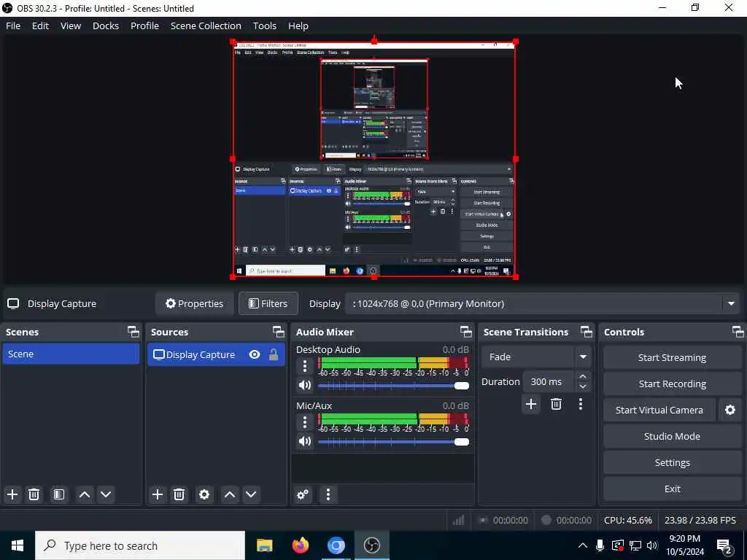The height and width of the screenshot is (560, 747).
Task: Hide Display Capture source with eye icon
Action: [x=255, y=355]
